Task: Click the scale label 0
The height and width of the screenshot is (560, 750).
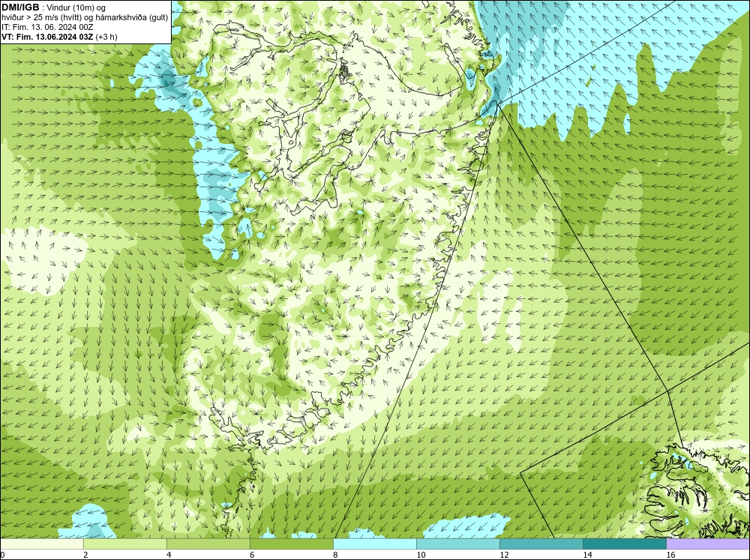Action: click(x=3, y=555)
